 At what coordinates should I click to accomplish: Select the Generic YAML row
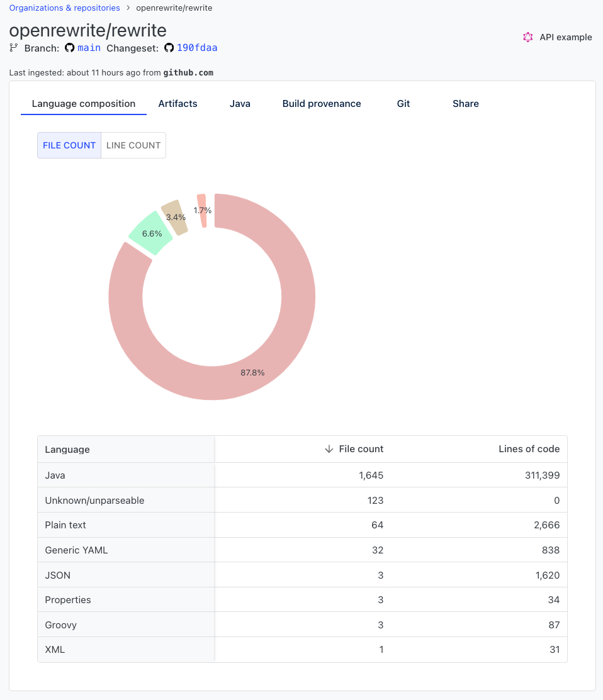pyautogui.click(x=302, y=550)
